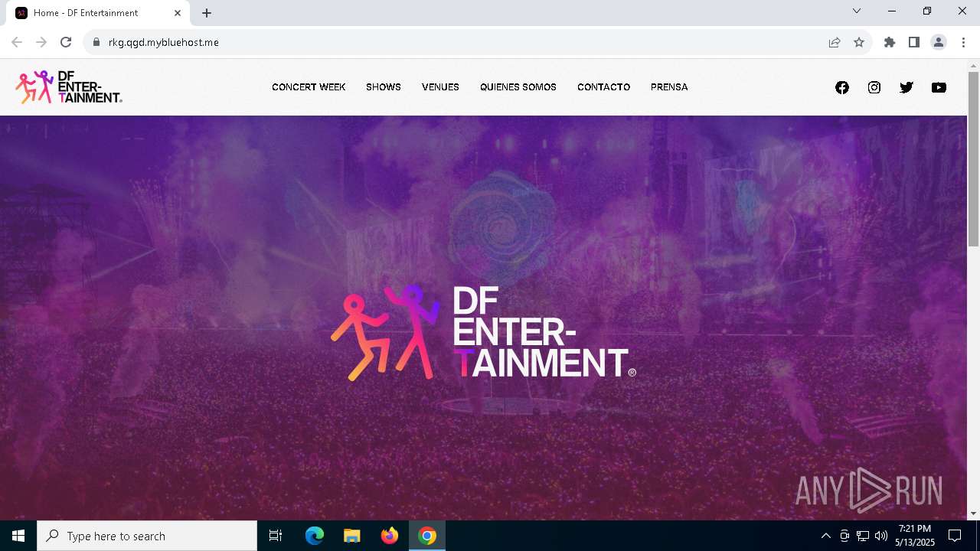The width and height of the screenshot is (980, 551).
Task: Open the Windows Start menu
Action: tap(18, 536)
